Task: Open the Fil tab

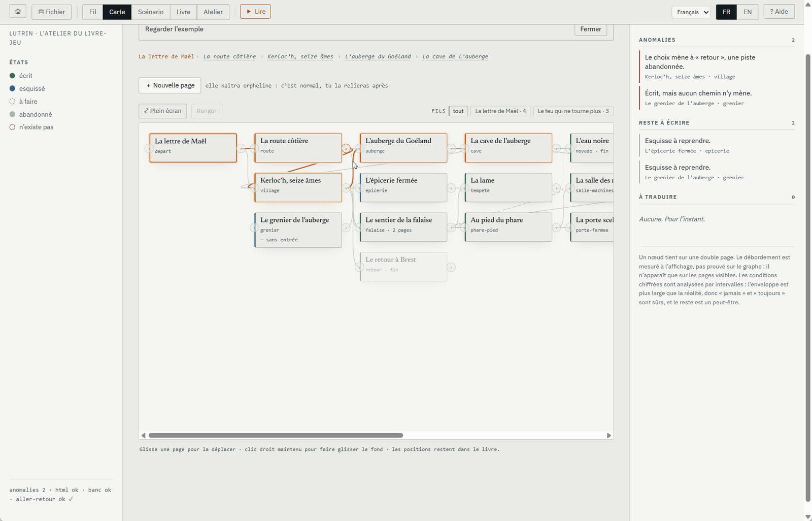Action: click(x=93, y=12)
